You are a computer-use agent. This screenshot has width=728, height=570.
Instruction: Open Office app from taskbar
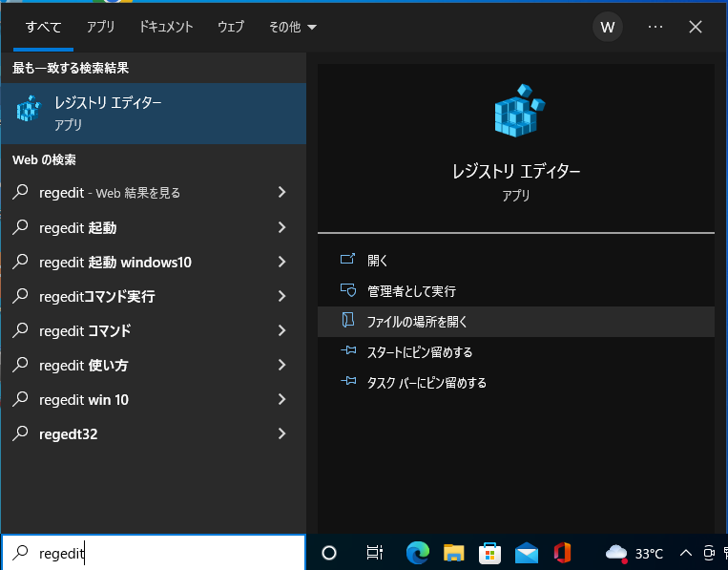562,553
